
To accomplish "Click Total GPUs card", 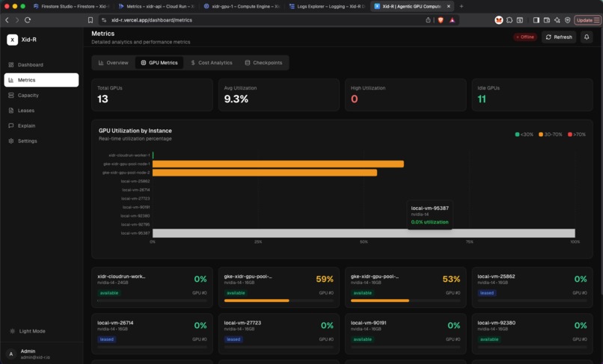I will 152,95.
